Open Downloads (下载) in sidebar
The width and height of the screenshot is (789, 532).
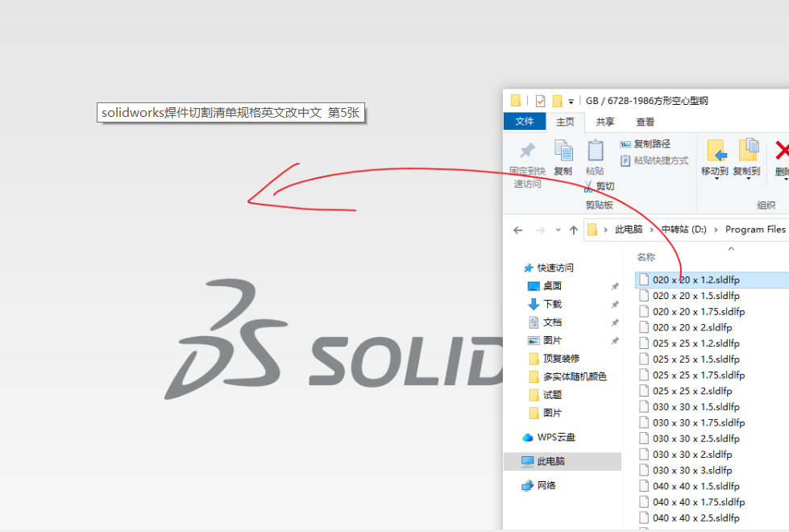pos(552,304)
